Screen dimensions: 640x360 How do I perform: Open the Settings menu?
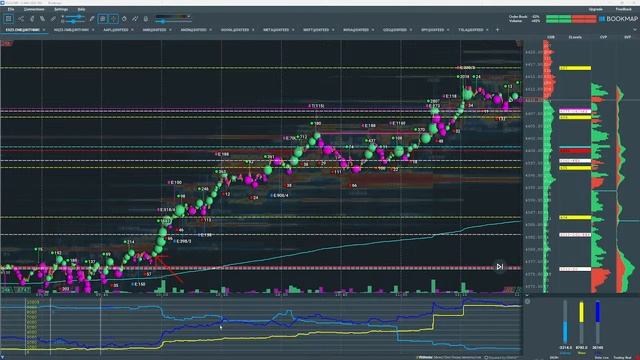(61, 9)
